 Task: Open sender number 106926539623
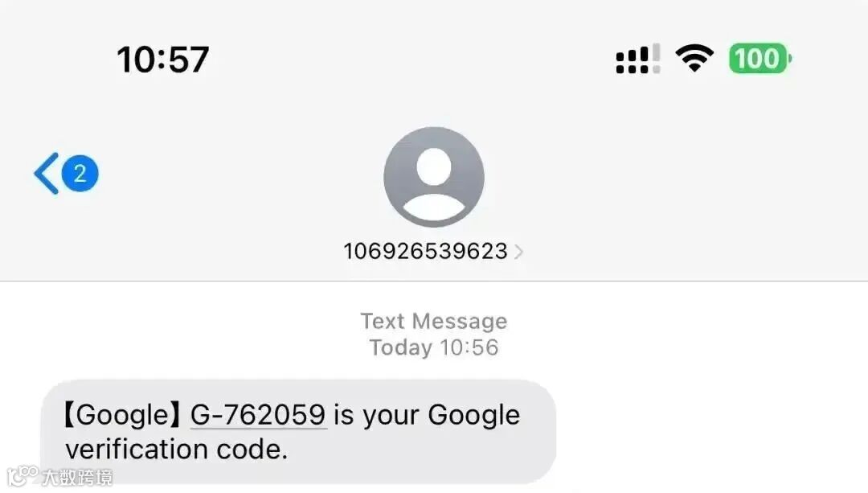click(426, 252)
